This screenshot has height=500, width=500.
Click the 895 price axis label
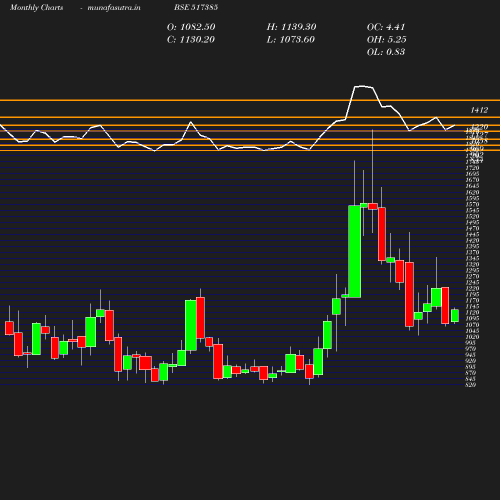[x=471, y=367]
